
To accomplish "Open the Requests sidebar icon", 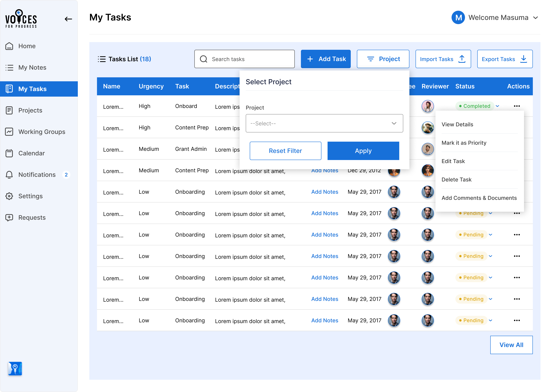I will [x=9, y=217].
